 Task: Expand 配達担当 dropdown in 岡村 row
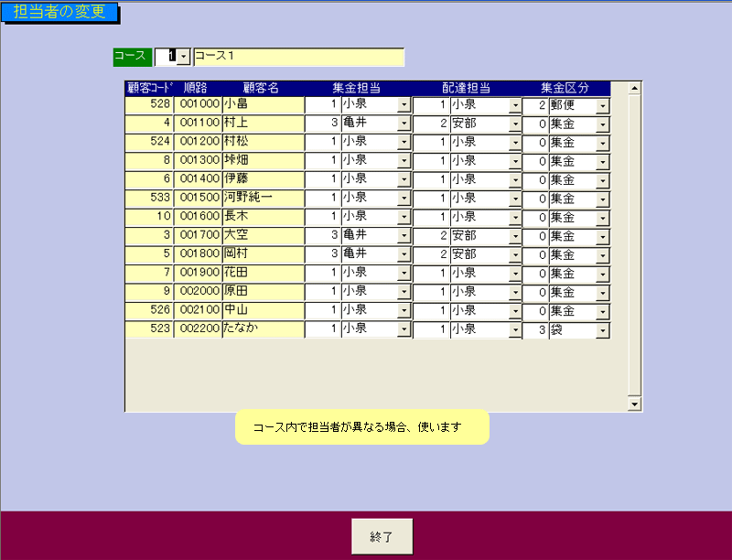pos(514,254)
